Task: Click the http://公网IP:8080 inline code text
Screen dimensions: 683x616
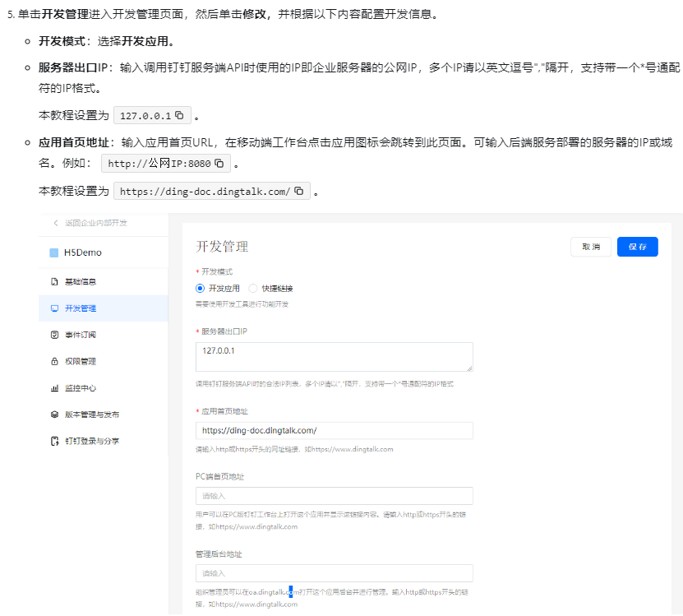Action: (159, 164)
